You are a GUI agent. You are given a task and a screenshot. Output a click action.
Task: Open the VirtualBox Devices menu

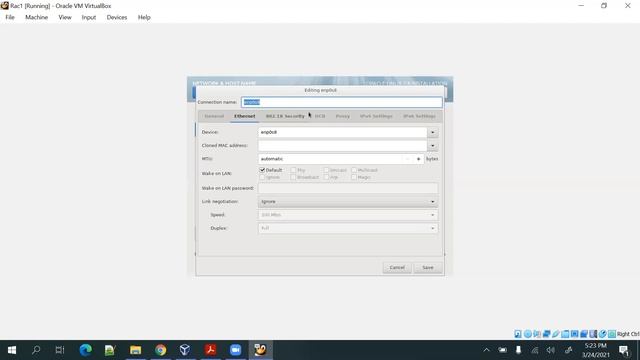tap(117, 17)
